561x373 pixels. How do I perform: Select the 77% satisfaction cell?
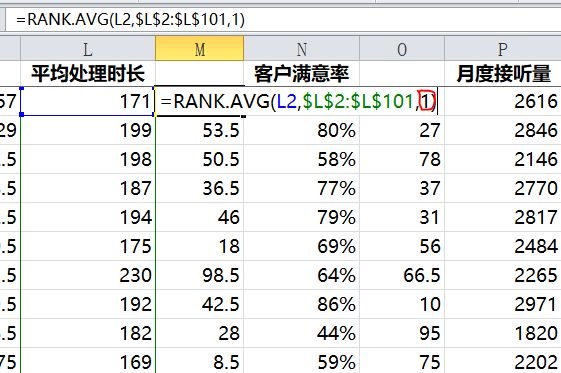[x=302, y=188]
